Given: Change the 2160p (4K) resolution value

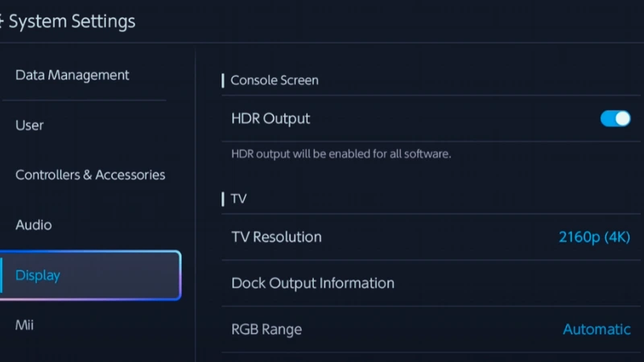Looking at the screenshot, I should point(594,237).
